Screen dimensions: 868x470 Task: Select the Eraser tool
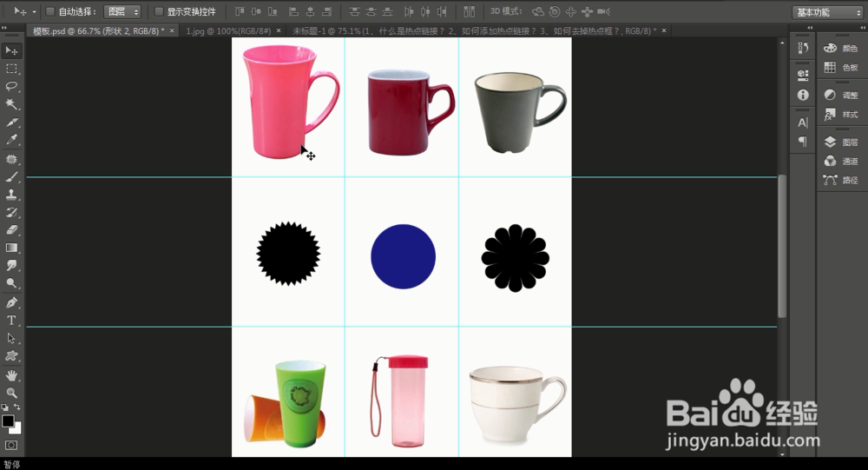(11, 230)
